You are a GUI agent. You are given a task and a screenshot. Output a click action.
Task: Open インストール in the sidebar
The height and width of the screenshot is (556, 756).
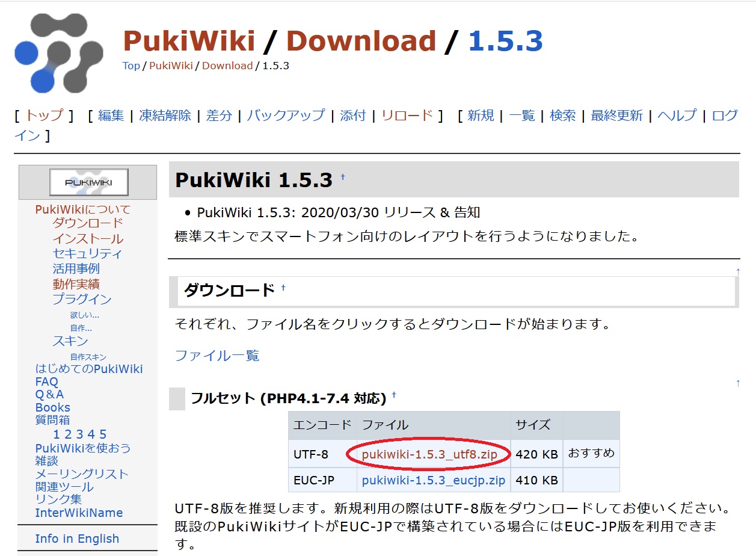88,239
